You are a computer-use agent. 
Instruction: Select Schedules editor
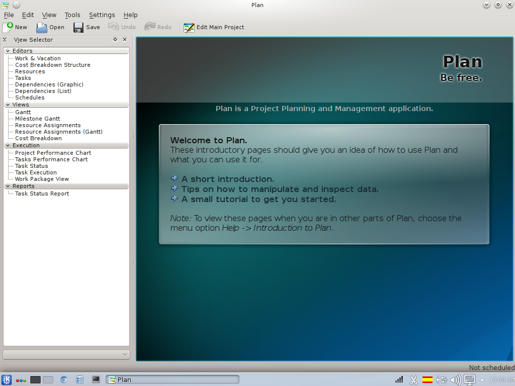tap(29, 98)
